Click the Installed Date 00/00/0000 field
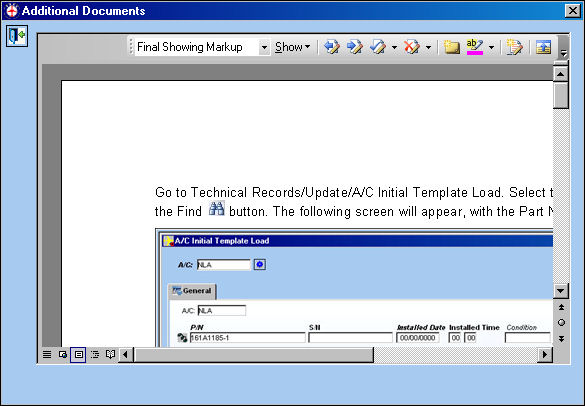This screenshot has width=585, height=406. point(417,338)
